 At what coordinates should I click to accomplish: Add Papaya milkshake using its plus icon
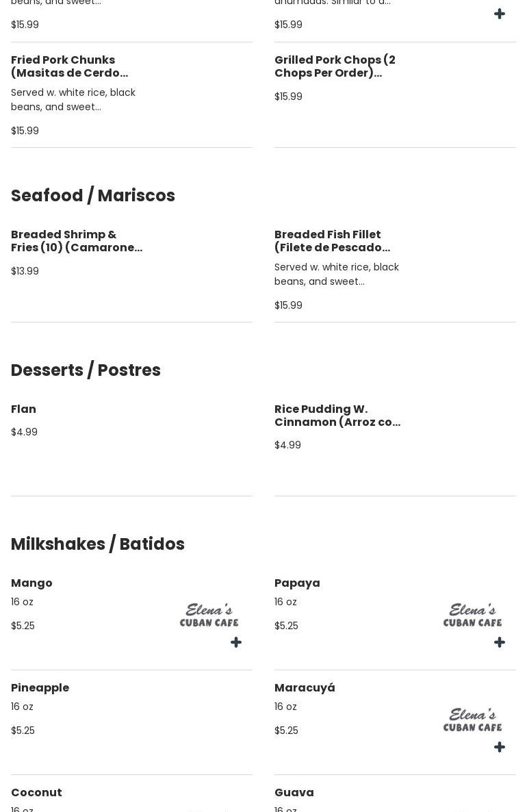500,642
